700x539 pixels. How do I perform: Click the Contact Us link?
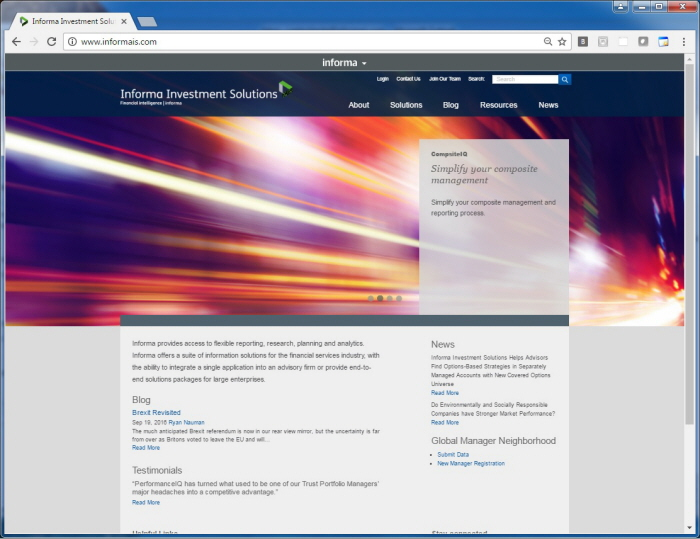408,79
